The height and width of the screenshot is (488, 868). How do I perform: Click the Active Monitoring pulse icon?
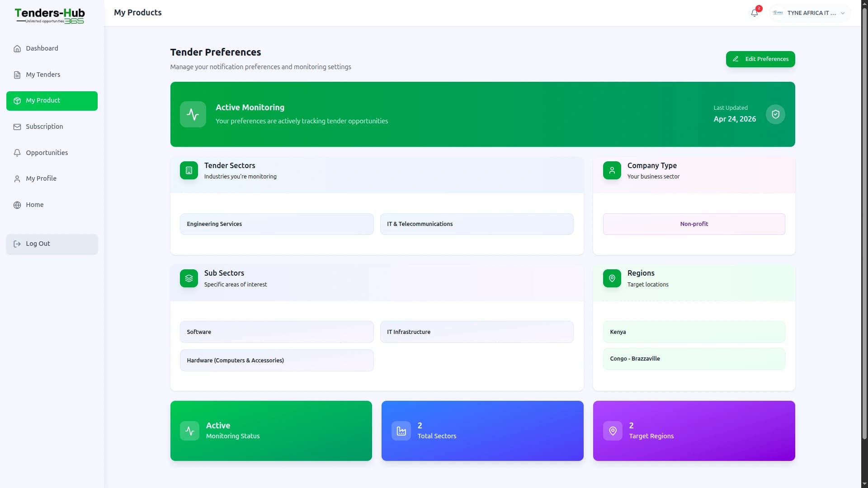point(193,114)
